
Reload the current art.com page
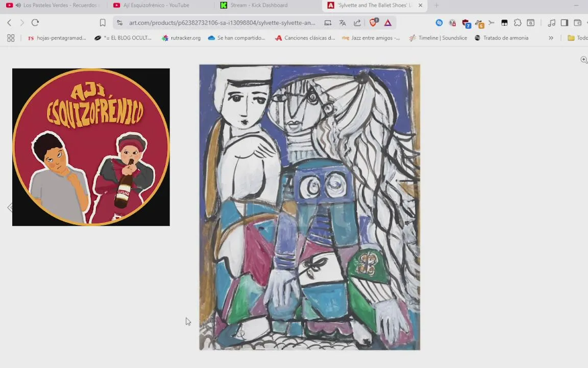tap(35, 22)
